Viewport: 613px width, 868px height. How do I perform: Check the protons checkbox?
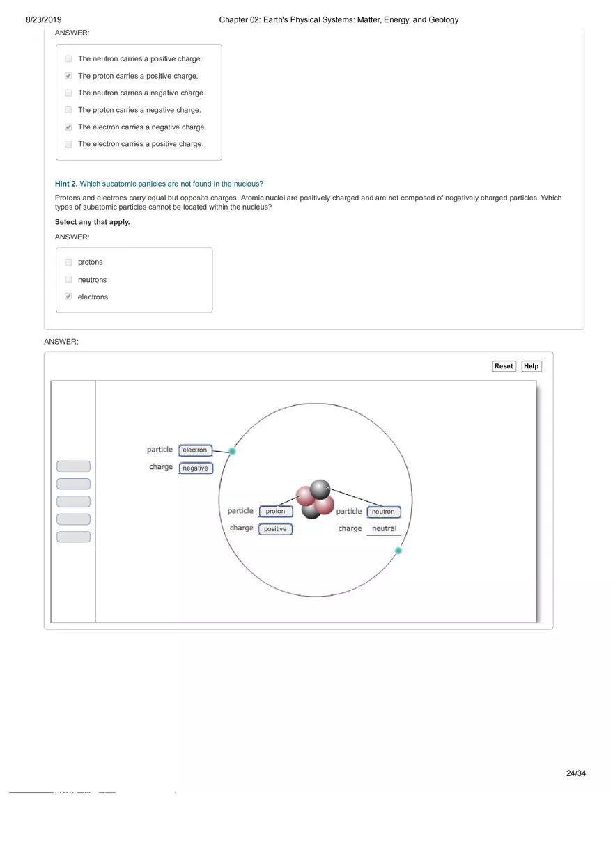point(68,262)
